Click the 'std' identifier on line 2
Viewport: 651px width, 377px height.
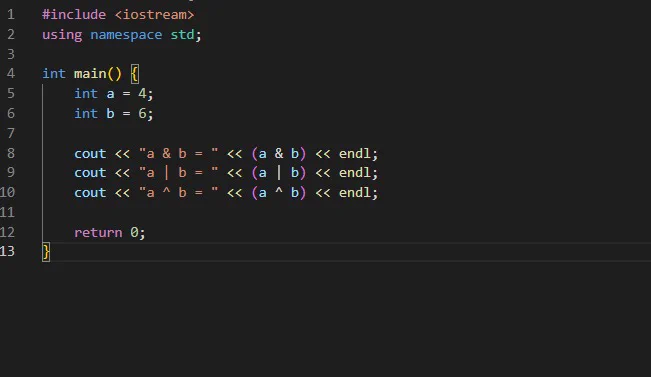pos(182,34)
